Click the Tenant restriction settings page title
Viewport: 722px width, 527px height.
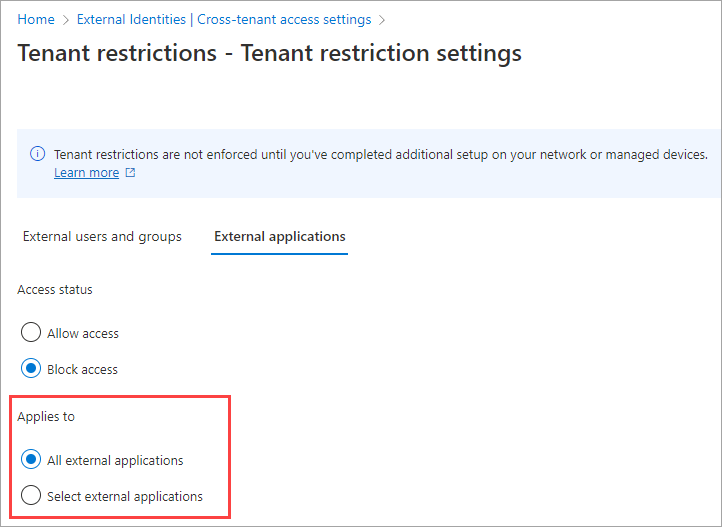point(270,52)
